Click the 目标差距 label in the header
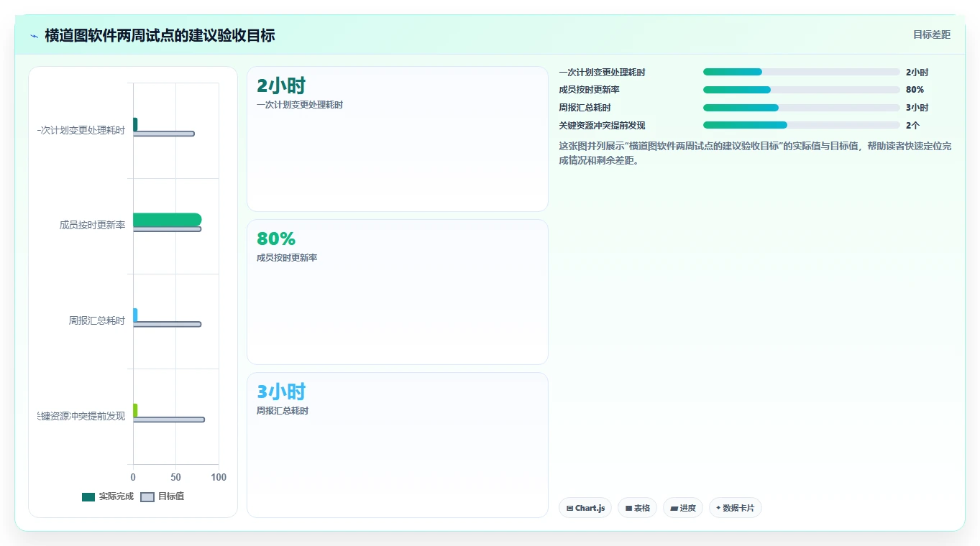This screenshot has width=980, height=546. (x=932, y=34)
